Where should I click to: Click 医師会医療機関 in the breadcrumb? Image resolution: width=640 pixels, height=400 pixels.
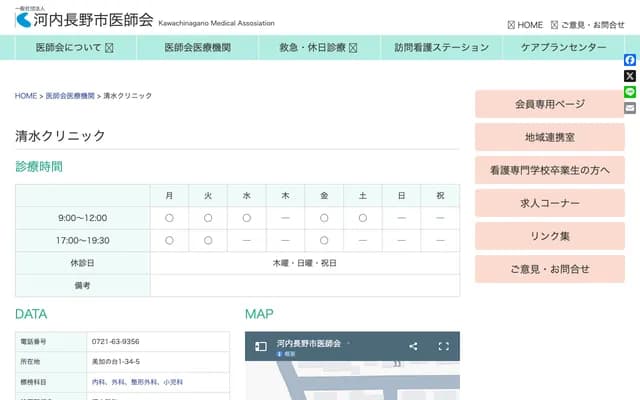70,96
